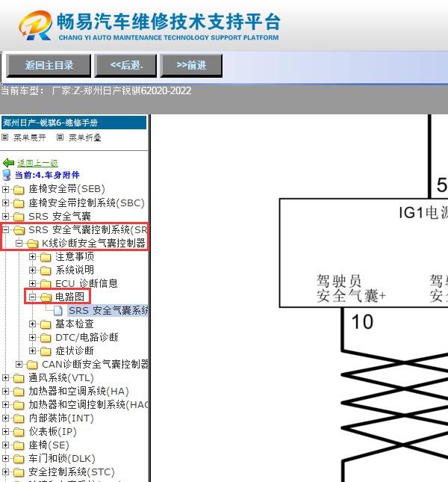Click the ECU 诊断信息 folder icon
This screenshot has height=482, width=448.
(x=46, y=284)
